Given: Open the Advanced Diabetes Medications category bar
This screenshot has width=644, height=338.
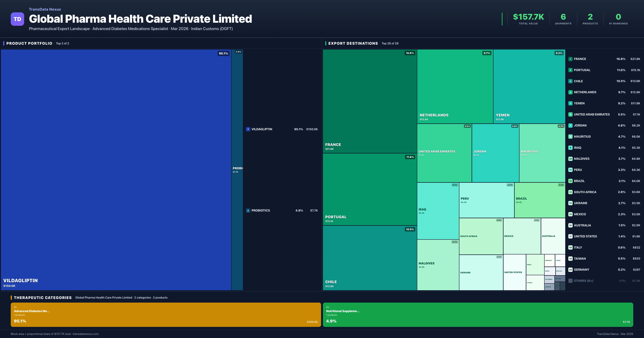Looking at the screenshot, I should pos(166,315).
